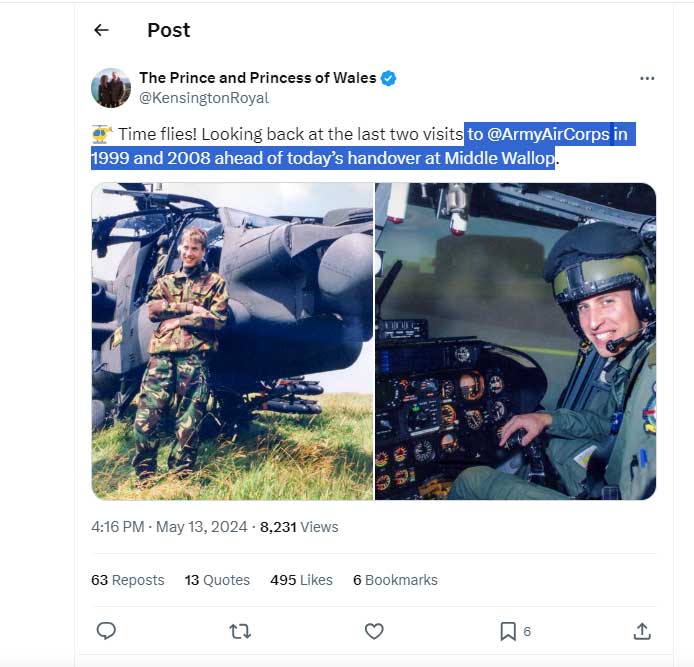694x667 pixels.
Task: Click the 6 Bookmarks count
Action: pos(395,580)
